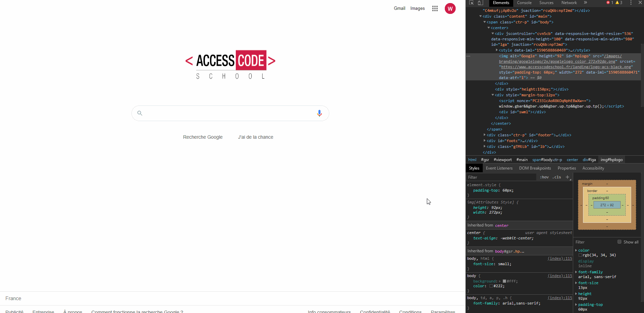Click the J'ai de la chance button
The image size is (644, 313).
[256, 137]
